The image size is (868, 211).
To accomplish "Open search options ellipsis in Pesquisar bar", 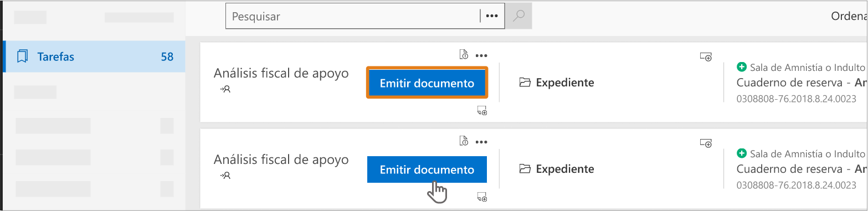I will pyautogui.click(x=492, y=16).
